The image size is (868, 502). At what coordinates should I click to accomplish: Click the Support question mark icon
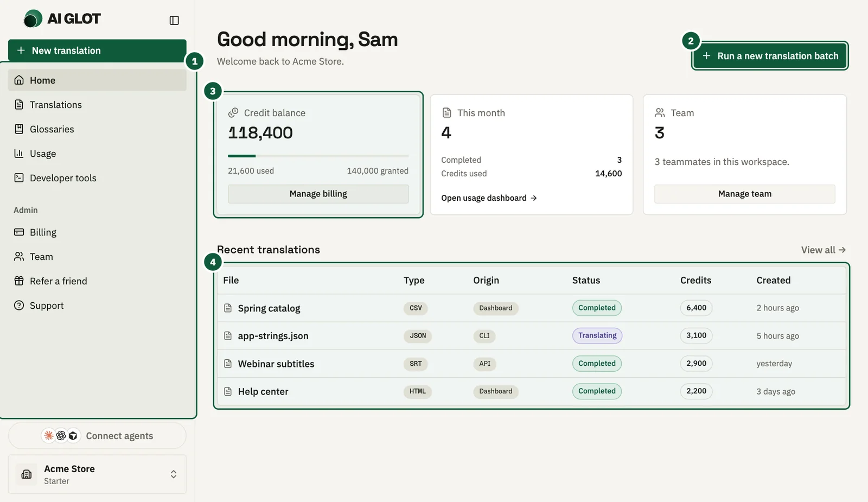click(x=19, y=306)
